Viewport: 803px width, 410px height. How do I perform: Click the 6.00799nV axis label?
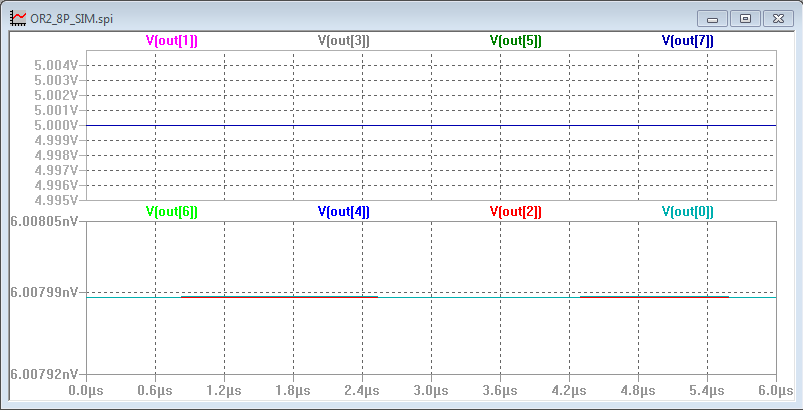[x=45, y=293]
